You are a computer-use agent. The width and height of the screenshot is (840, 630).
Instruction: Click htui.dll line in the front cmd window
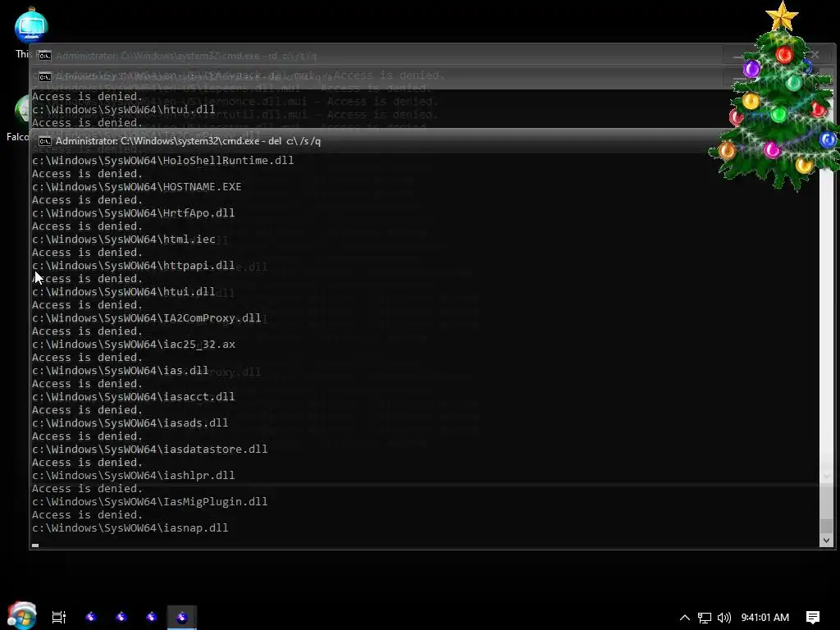click(123, 291)
